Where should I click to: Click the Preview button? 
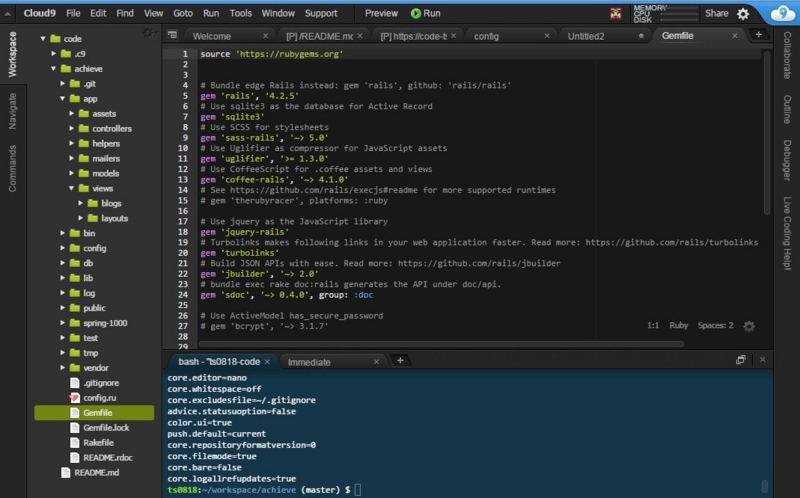tap(381, 13)
